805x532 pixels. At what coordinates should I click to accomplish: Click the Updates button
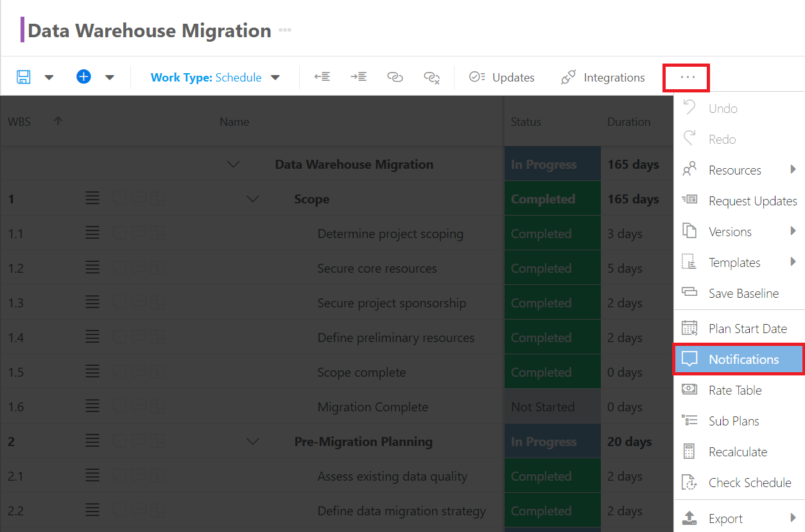(501, 77)
